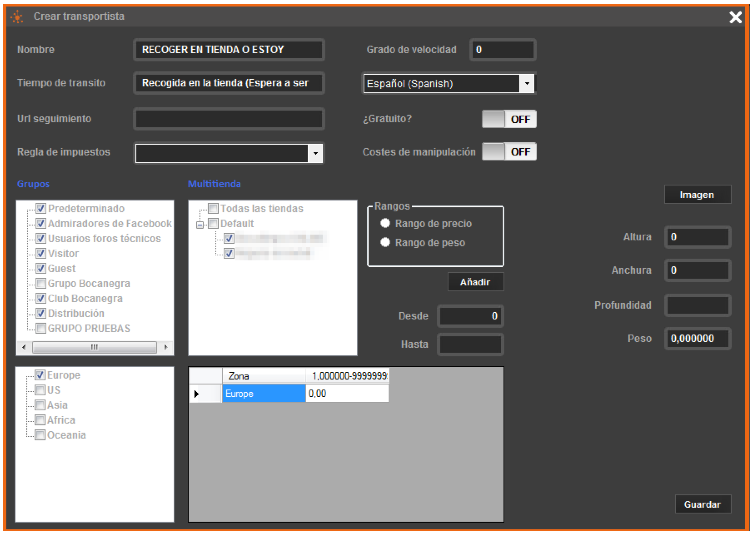Screen dimensions: 754x536
Task: Toggle the ¿Gratuito? switch
Action: click(509, 119)
